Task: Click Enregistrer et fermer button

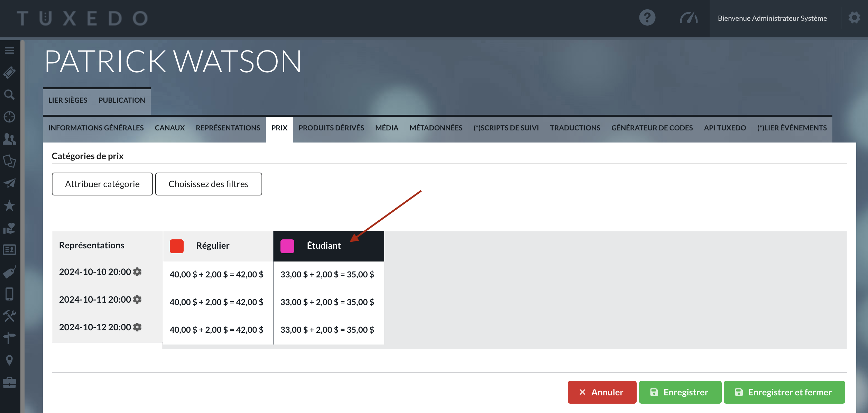Action: coord(784,392)
